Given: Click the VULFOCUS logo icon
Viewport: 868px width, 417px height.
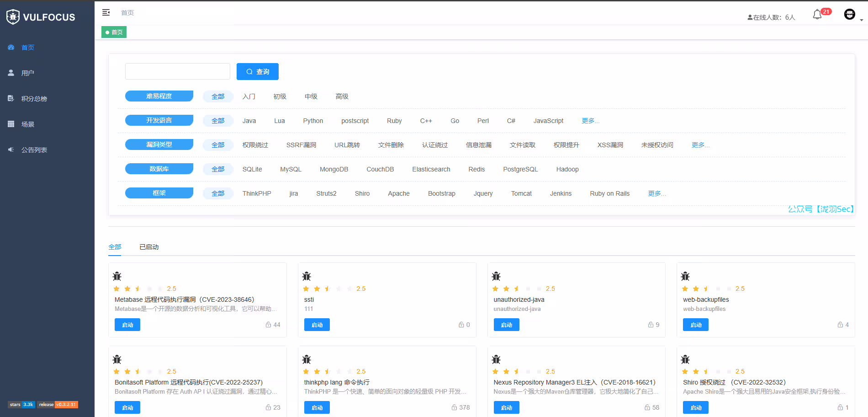Looking at the screenshot, I should click(x=13, y=17).
